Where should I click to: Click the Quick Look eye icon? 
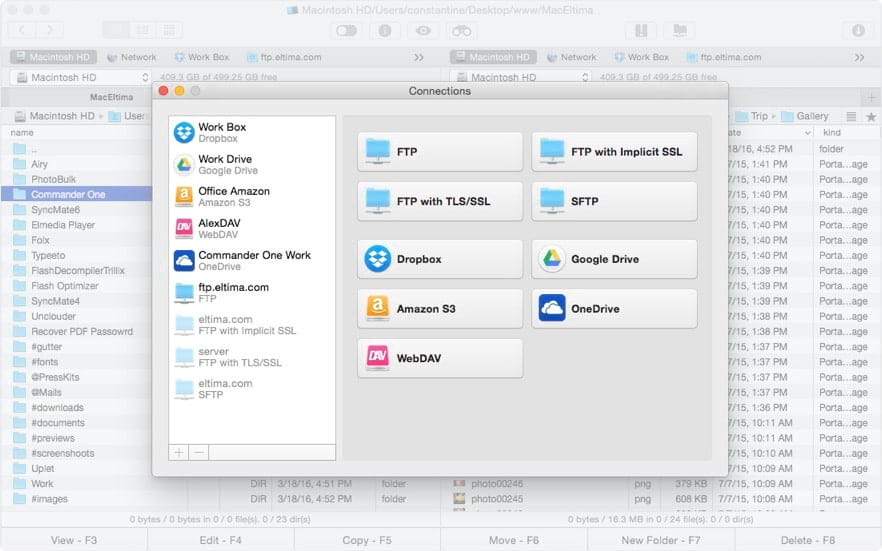point(424,30)
